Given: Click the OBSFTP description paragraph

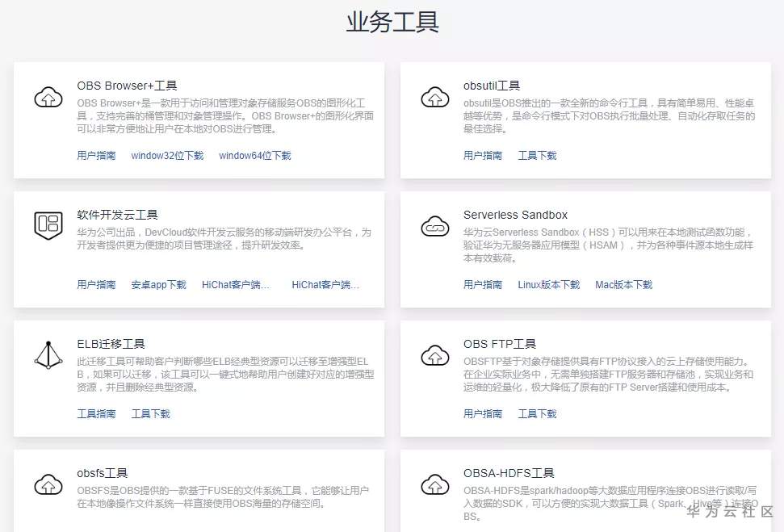Looking at the screenshot, I should (x=609, y=374).
